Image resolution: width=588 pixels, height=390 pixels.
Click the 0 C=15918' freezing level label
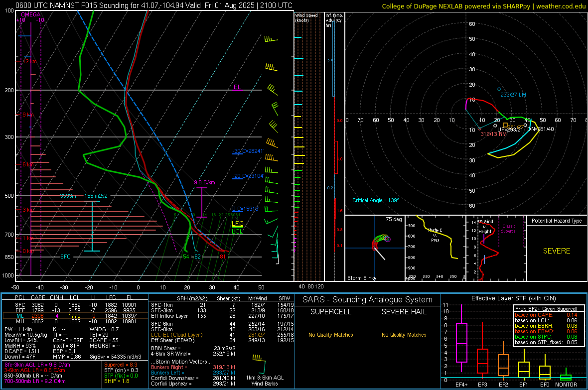pos(246,209)
